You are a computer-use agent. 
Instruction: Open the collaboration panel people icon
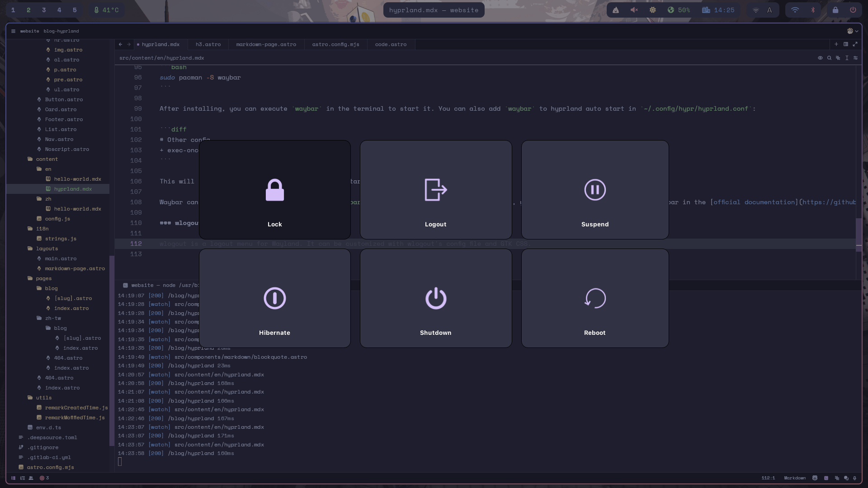tap(31, 478)
